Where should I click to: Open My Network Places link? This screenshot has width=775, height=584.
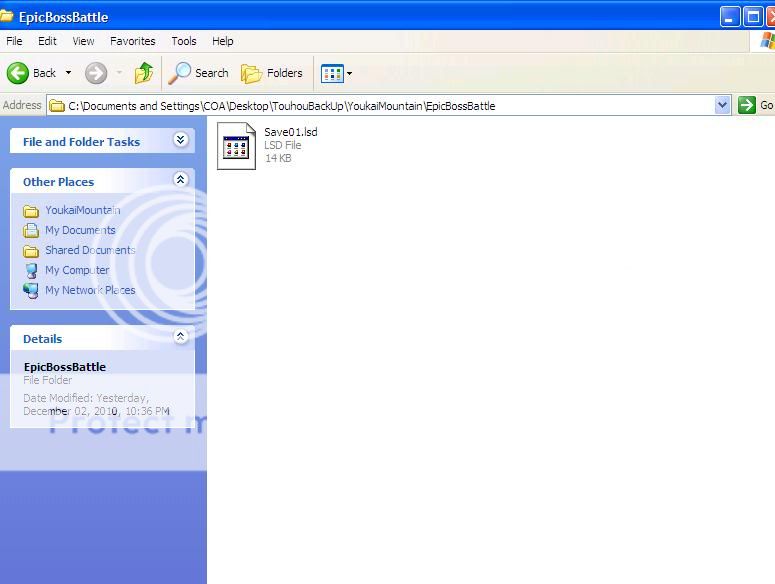click(x=89, y=290)
